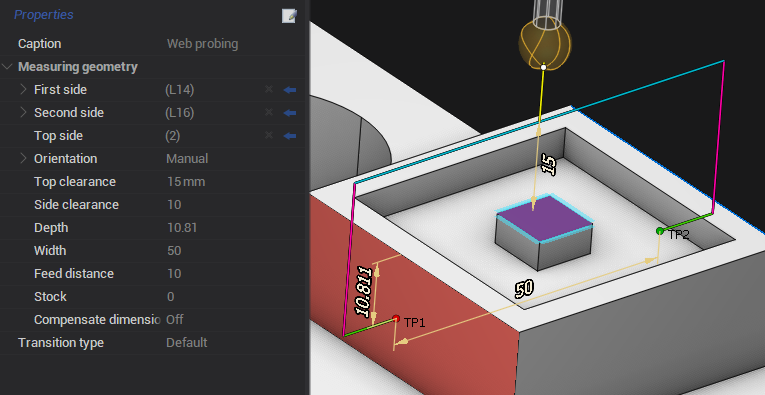Edit the Caption value Web probing
The width and height of the screenshot is (765, 395).
(x=202, y=44)
